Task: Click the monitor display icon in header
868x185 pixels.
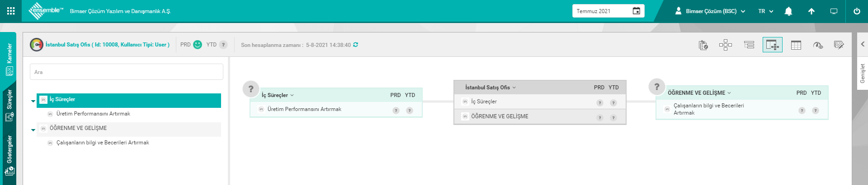Action: [x=834, y=11]
